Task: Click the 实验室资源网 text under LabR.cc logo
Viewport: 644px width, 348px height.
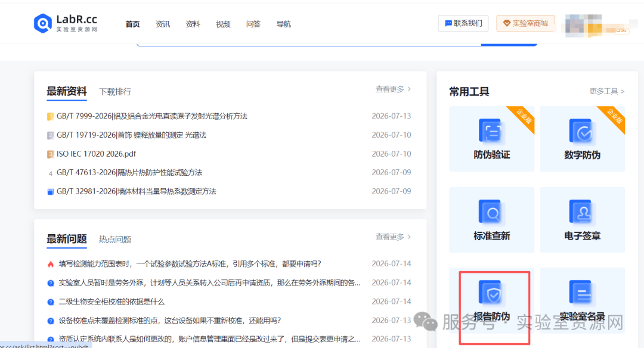Action: pyautogui.click(x=77, y=29)
